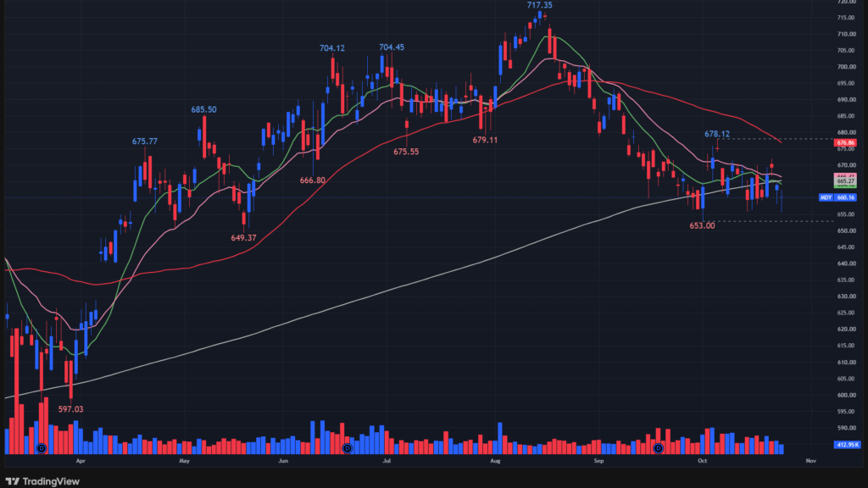Image resolution: width=868 pixels, height=488 pixels.
Task: Click 600.00 on the price scale
Action: pyautogui.click(x=846, y=395)
